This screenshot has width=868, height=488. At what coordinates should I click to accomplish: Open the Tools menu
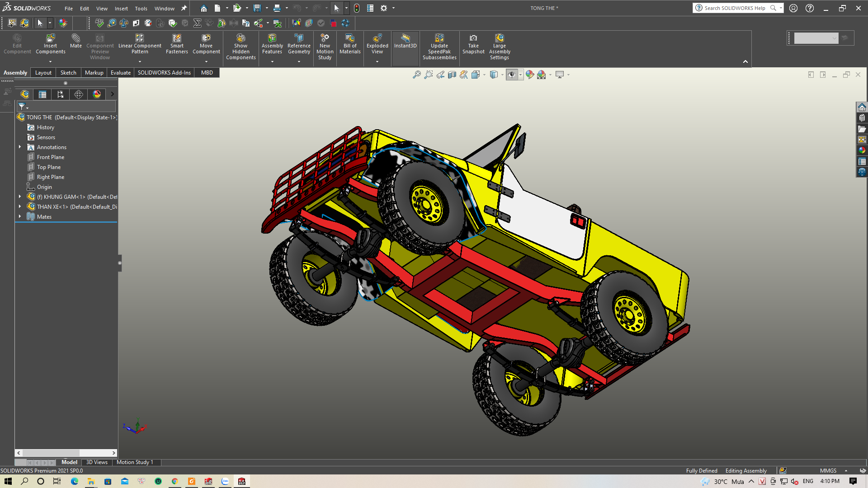pyautogui.click(x=141, y=9)
